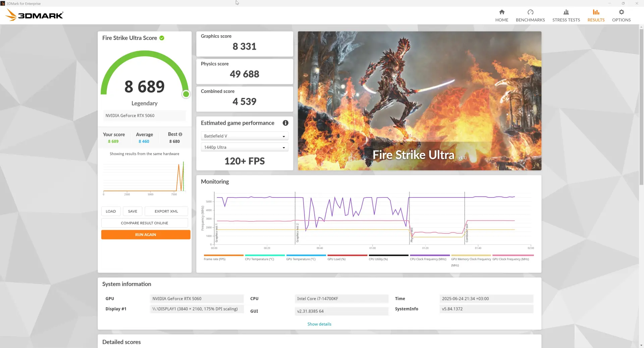This screenshot has height=348, width=644.
Task: Open the 1440p Ultra resolution dropdown
Action: click(245, 147)
